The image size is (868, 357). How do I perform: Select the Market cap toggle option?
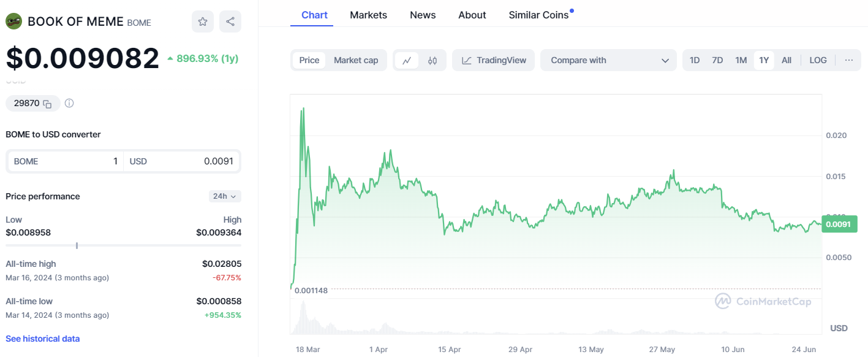pos(356,60)
